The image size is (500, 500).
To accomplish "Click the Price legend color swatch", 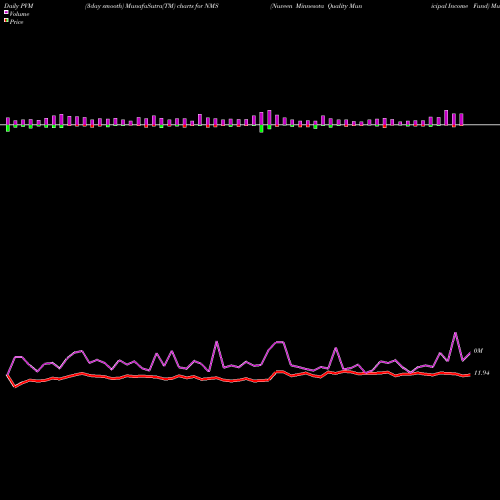I will 6,20.
